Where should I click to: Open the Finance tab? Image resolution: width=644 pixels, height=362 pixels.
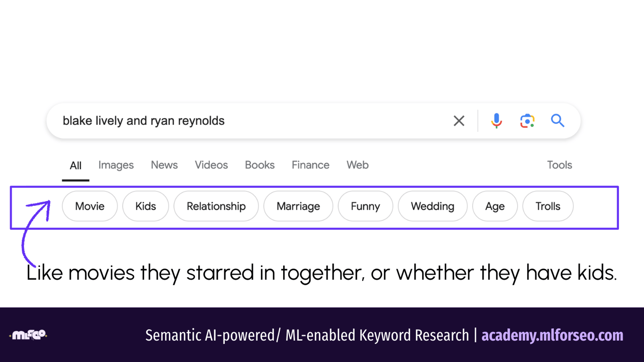[310, 165]
